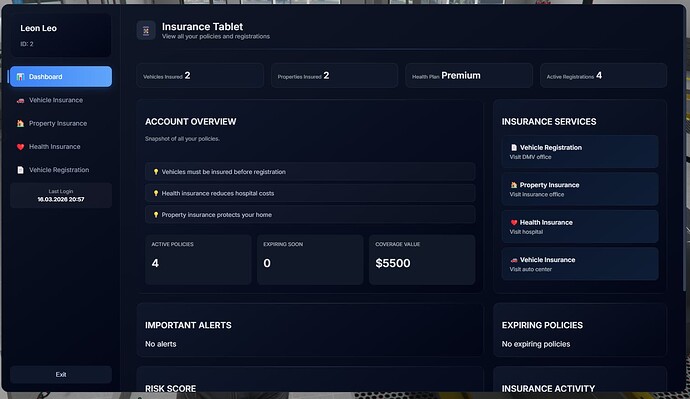
Task: Open the Vehicle Insurance service card
Action: (580, 264)
